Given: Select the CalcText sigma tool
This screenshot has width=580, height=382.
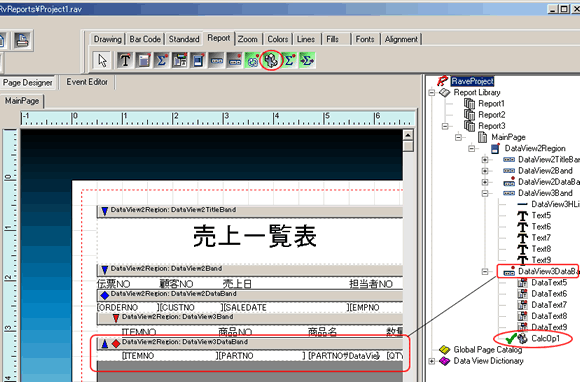Looking at the screenshot, I should pyautogui.click(x=162, y=60).
